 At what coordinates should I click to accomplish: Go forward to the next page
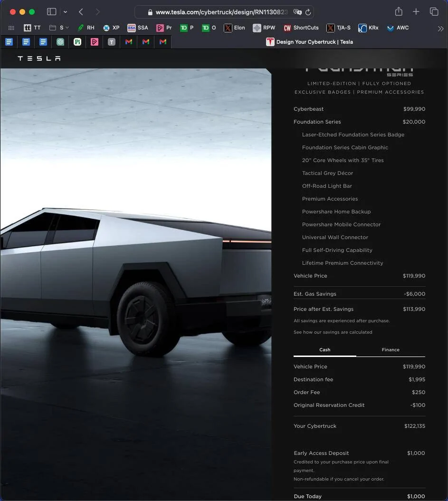click(98, 12)
